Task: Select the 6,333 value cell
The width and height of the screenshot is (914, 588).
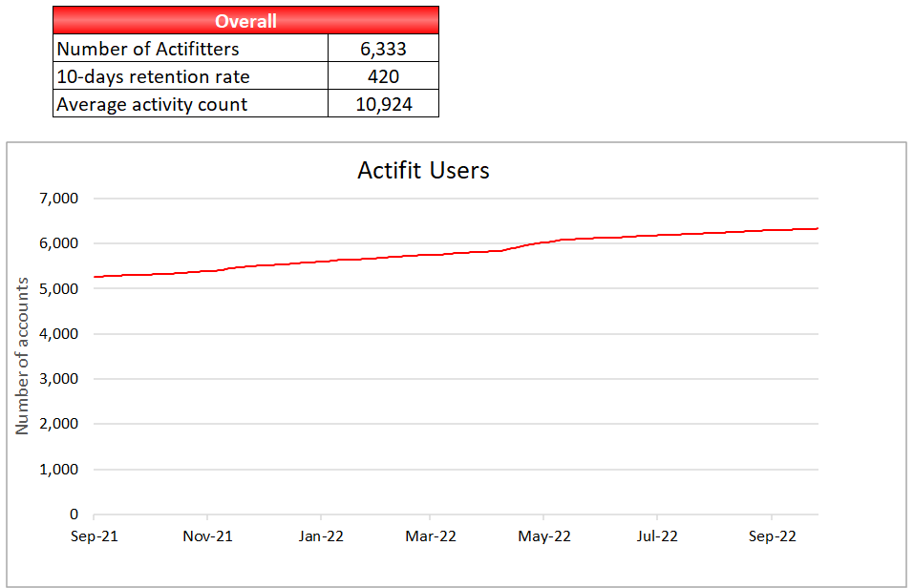Action: pos(383,49)
